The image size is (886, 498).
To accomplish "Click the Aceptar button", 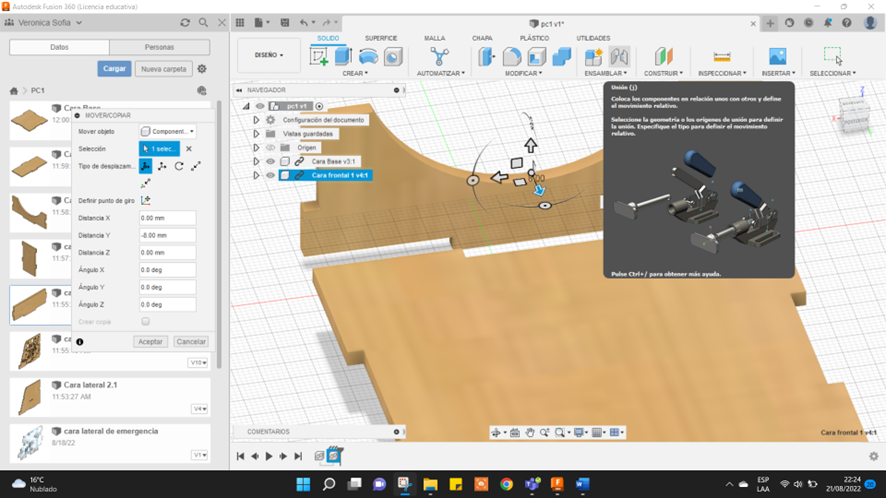I will [150, 341].
